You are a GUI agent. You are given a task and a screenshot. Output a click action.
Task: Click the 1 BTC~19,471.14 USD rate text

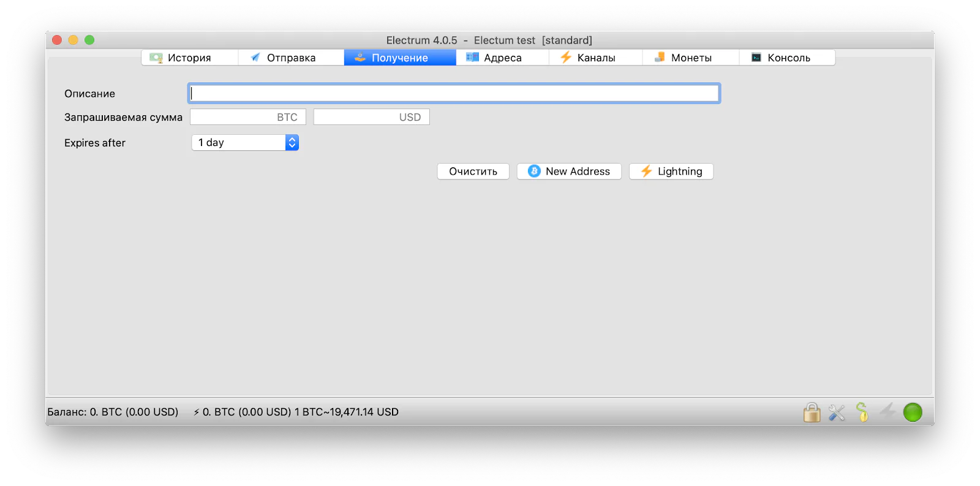pyautogui.click(x=347, y=412)
